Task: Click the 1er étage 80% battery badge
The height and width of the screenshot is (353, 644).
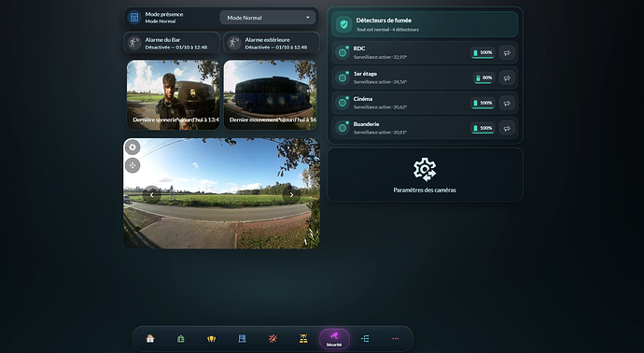Action: tap(483, 78)
